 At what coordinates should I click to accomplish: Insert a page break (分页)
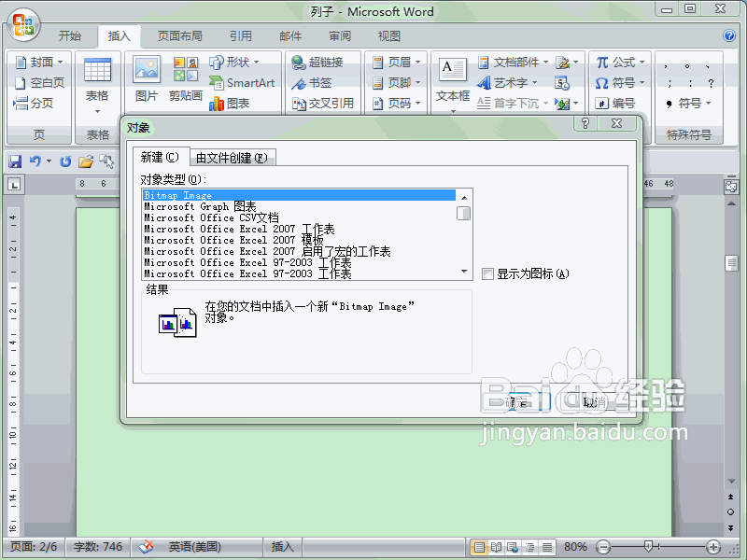click(34, 103)
